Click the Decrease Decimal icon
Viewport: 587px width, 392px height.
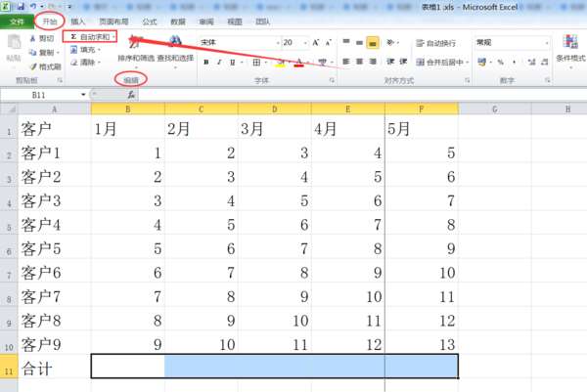544,63
